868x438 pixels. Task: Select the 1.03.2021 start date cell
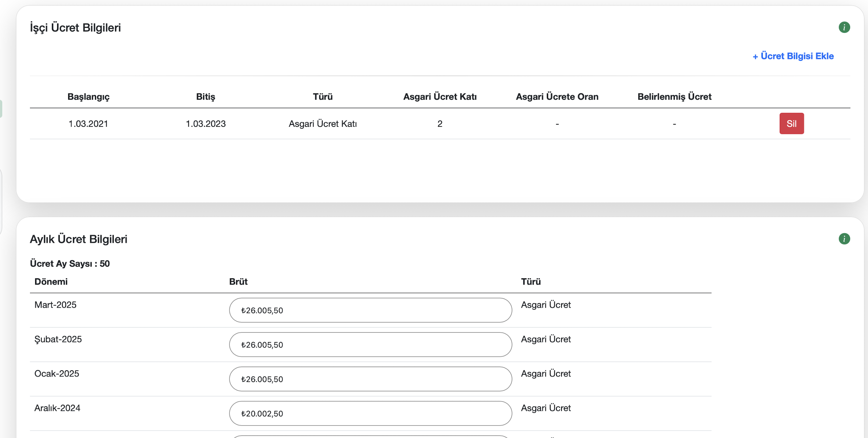(x=88, y=124)
